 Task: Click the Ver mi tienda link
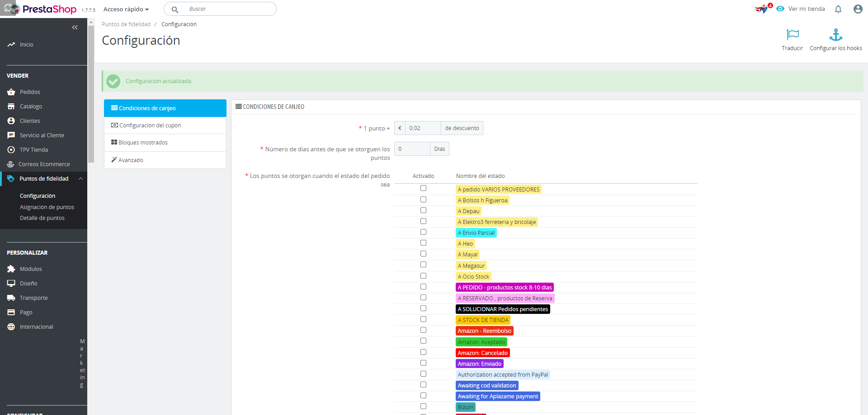[x=807, y=9]
